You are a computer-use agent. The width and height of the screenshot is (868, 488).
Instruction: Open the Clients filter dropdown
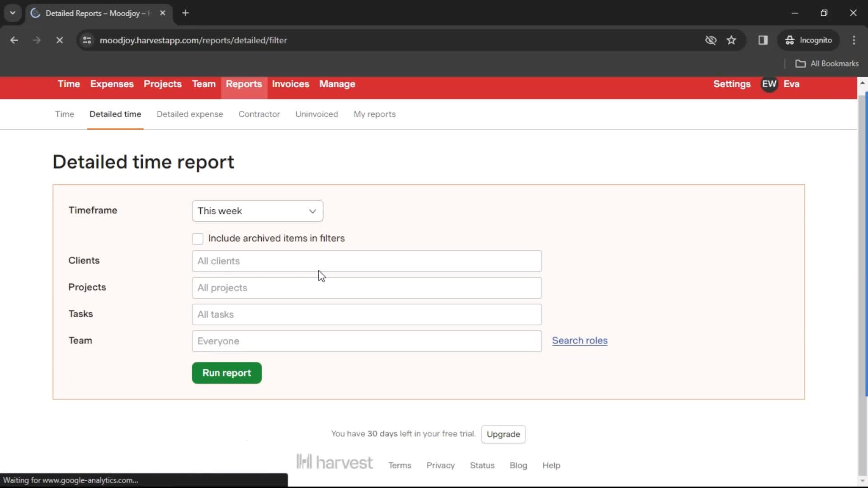[367, 260]
